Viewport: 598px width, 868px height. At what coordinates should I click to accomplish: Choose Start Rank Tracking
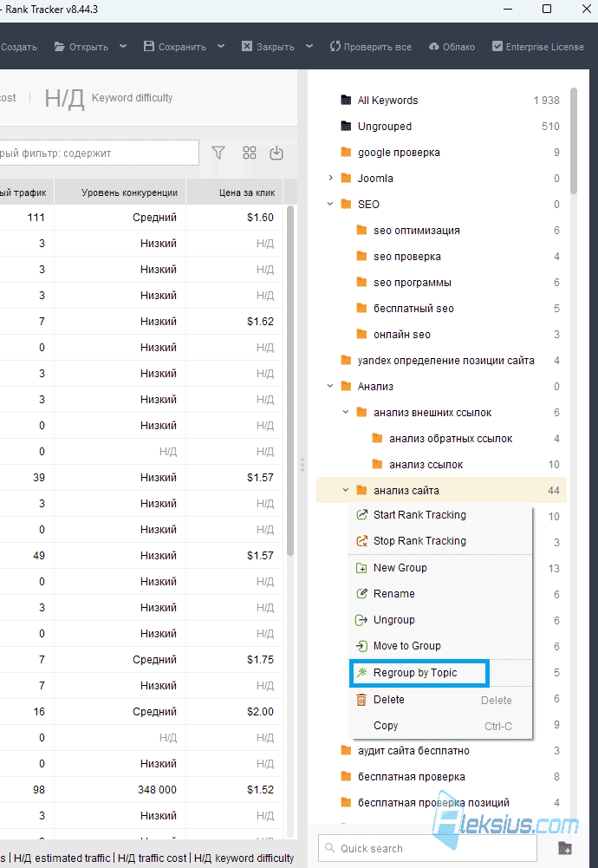(440, 515)
